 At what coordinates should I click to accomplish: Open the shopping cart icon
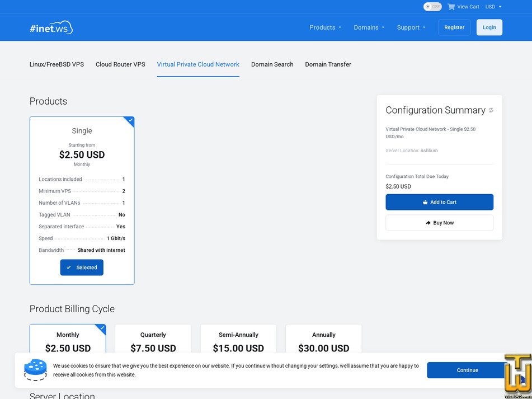pyautogui.click(x=451, y=7)
